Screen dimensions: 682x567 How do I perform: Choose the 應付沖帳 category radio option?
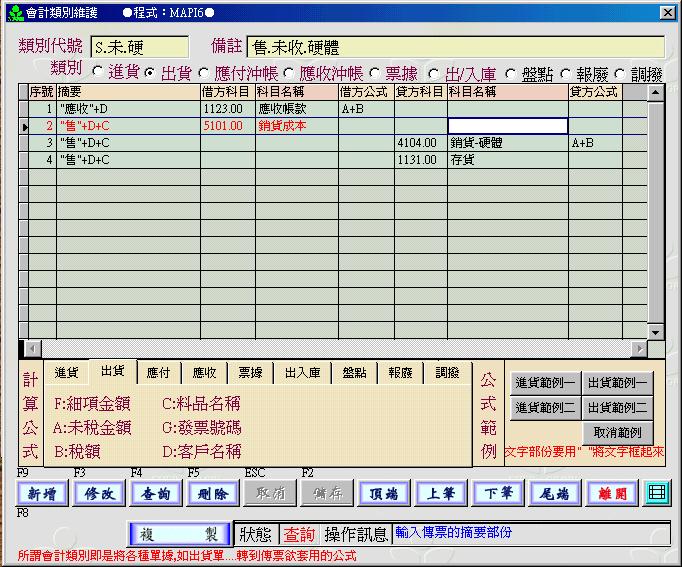(x=204, y=72)
